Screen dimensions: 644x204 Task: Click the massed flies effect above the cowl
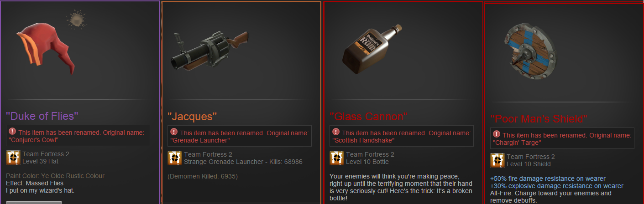[75, 20]
